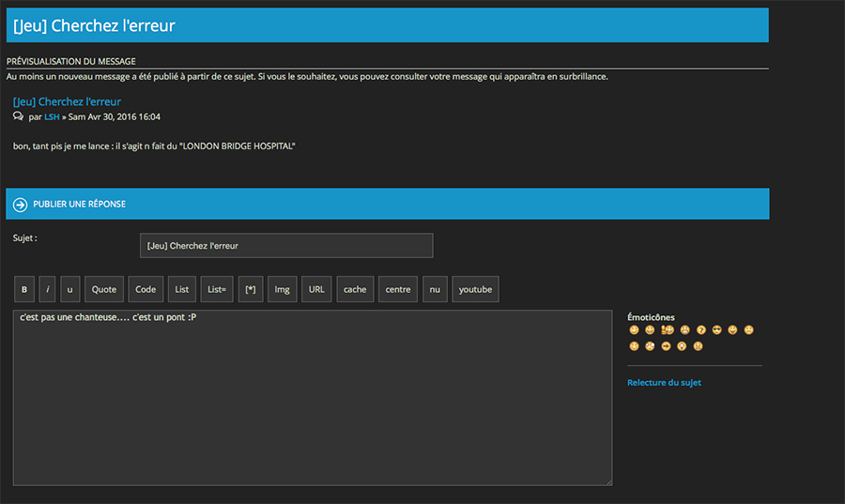
Task: Insert an image tag with Img
Action: coord(282,289)
